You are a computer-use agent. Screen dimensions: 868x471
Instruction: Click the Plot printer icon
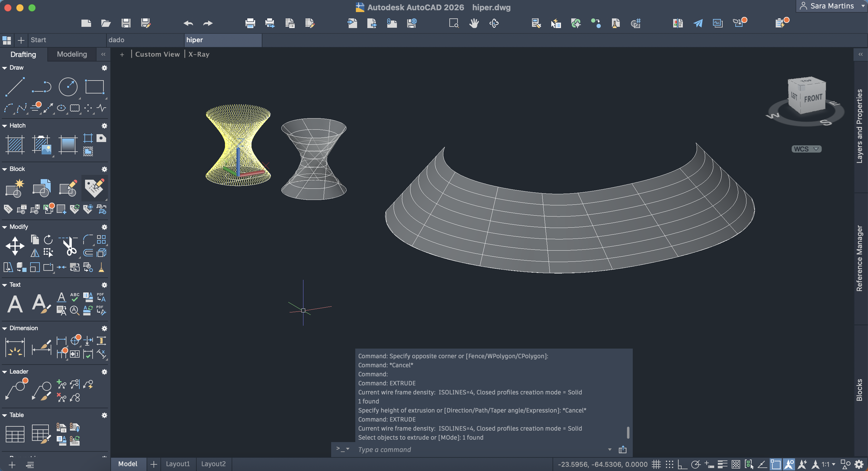tap(250, 23)
